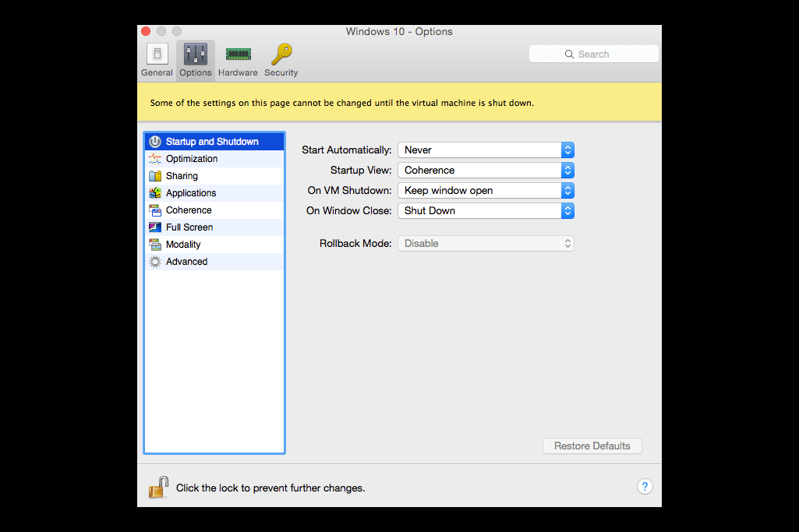The width and height of the screenshot is (799, 532).
Task: Click the Startup and Shutdown power icon
Action: click(155, 142)
